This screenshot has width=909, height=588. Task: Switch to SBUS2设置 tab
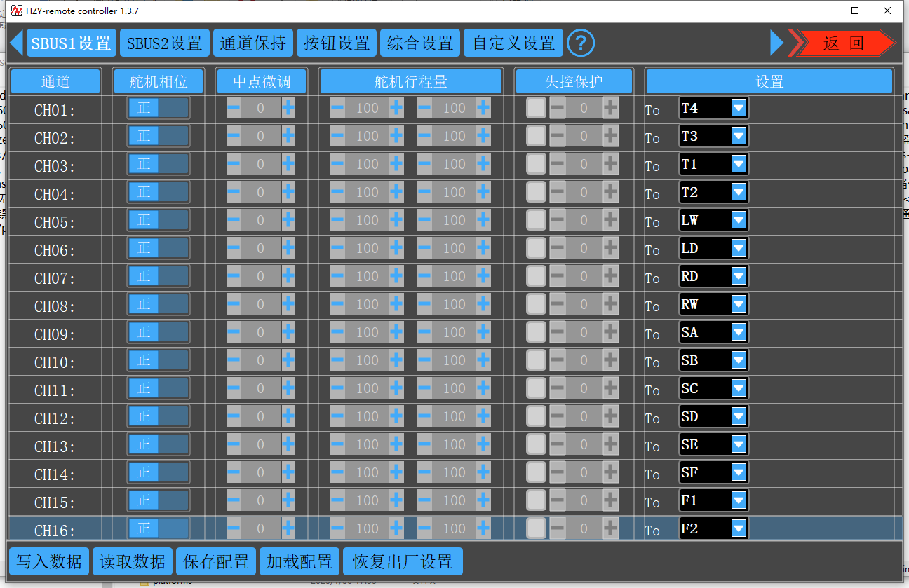pos(165,43)
